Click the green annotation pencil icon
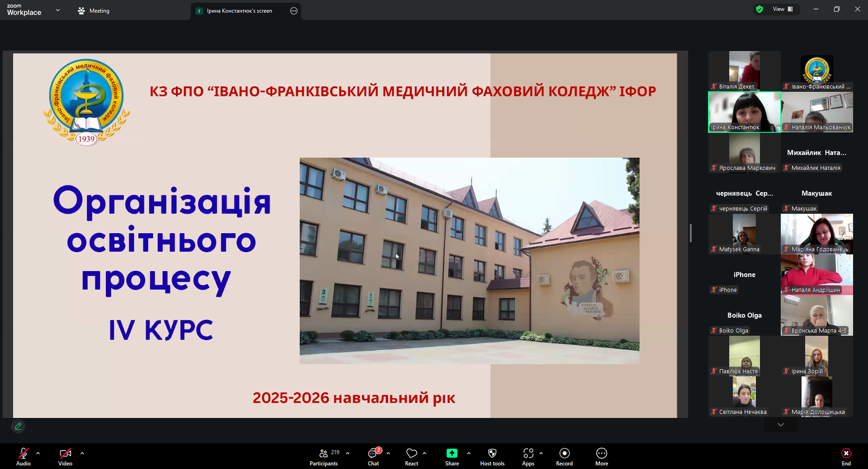 [18, 427]
